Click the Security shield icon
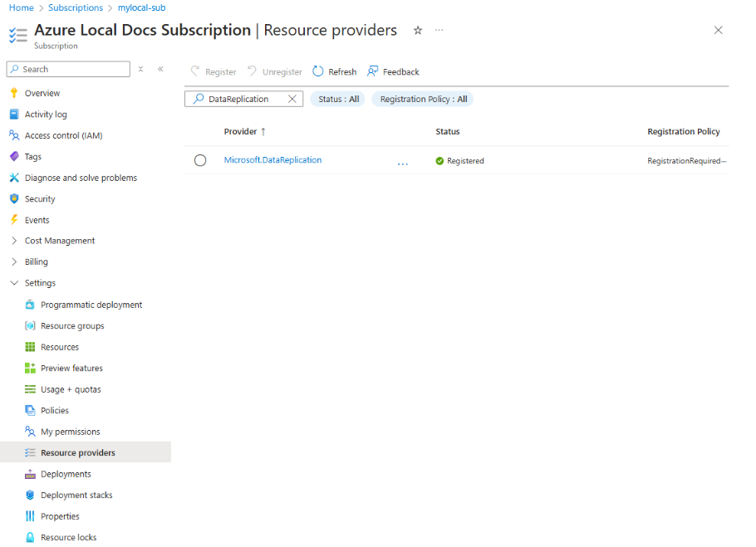 [13, 199]
